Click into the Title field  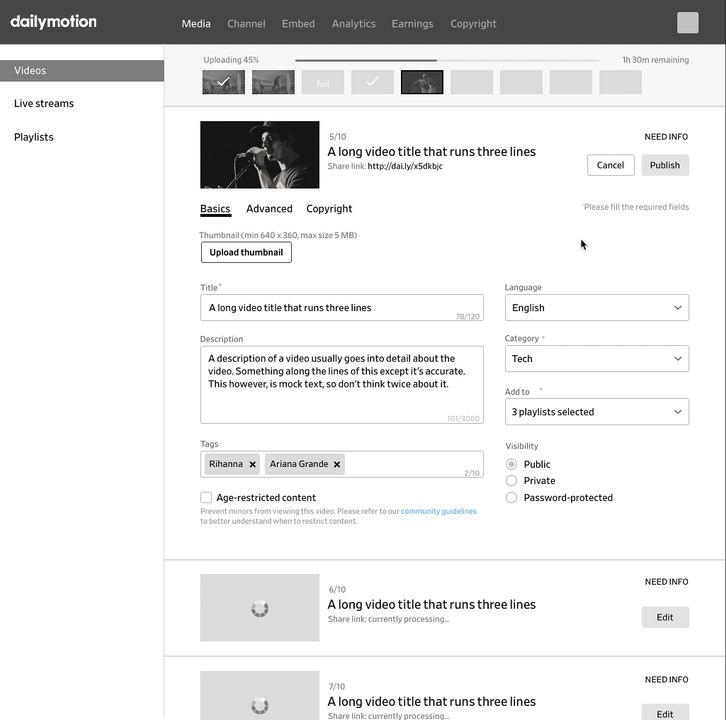point(342,307)
